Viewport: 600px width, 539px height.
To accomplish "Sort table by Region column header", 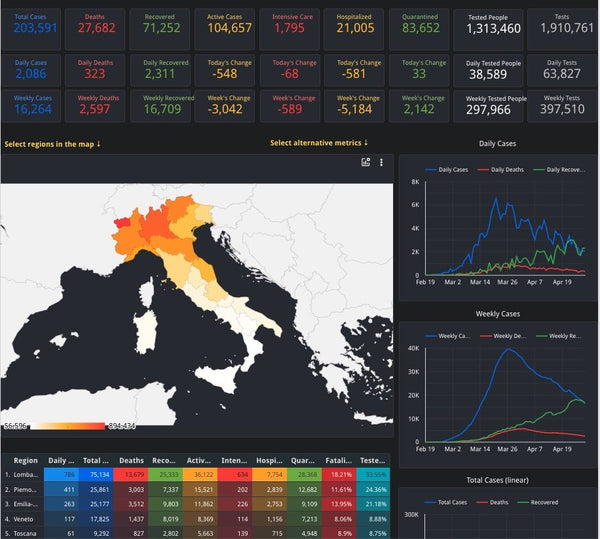I will pos(26,461).
